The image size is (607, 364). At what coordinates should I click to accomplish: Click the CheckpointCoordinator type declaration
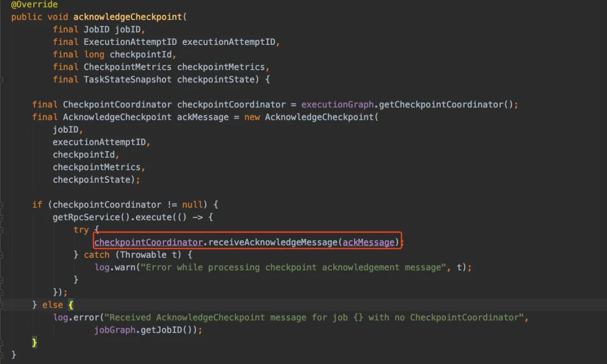117,104
